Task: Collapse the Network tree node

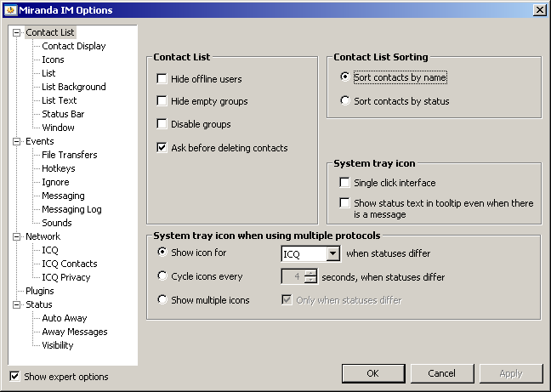Action: (x=16, y=236)
